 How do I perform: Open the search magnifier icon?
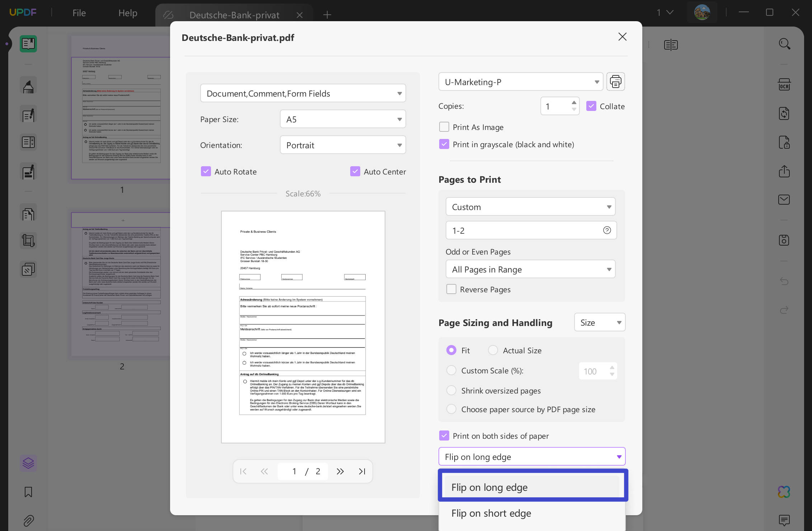(784, 44)
